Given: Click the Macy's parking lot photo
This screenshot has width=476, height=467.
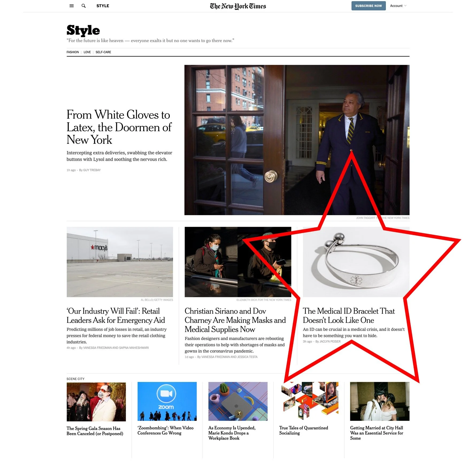Looking at the screenshot, I should [x=120, y=262].
